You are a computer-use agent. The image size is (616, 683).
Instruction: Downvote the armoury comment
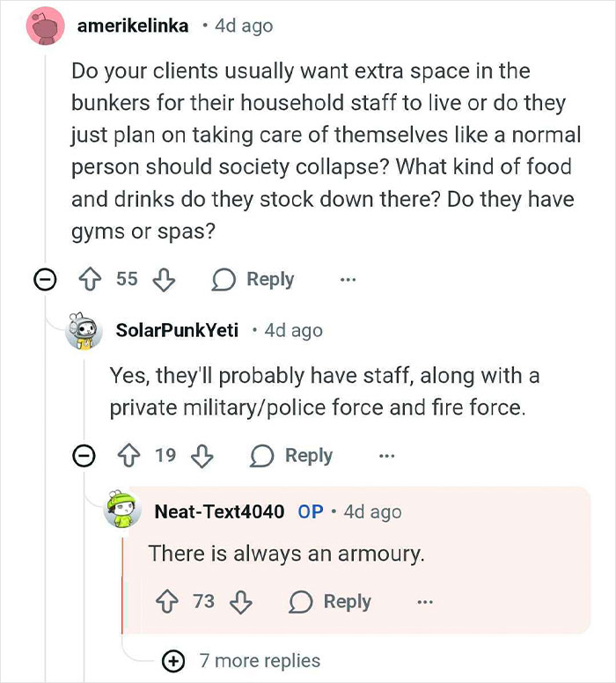[239, 602]
